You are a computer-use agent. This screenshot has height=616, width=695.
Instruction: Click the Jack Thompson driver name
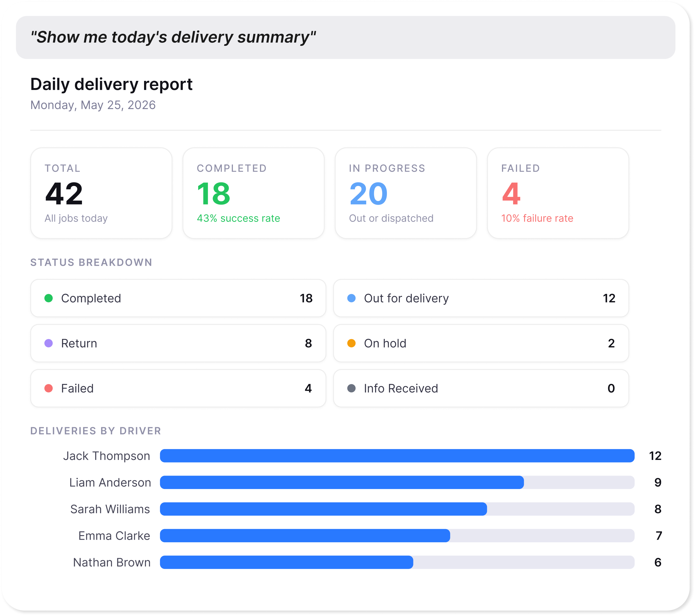click(106, 456)
